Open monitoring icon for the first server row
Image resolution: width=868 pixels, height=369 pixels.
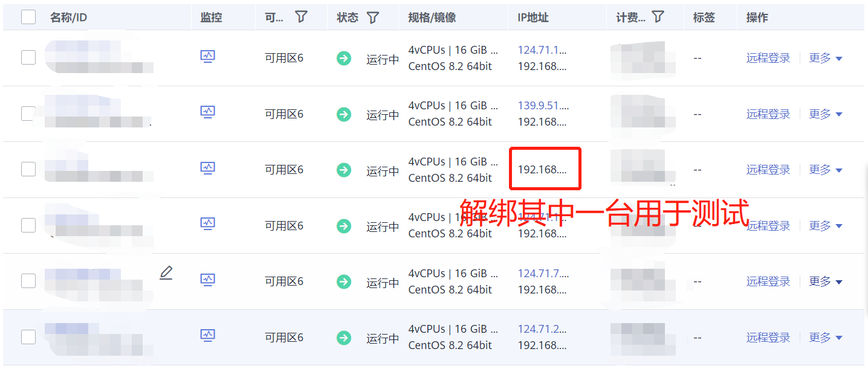click(x=208, y=56)
